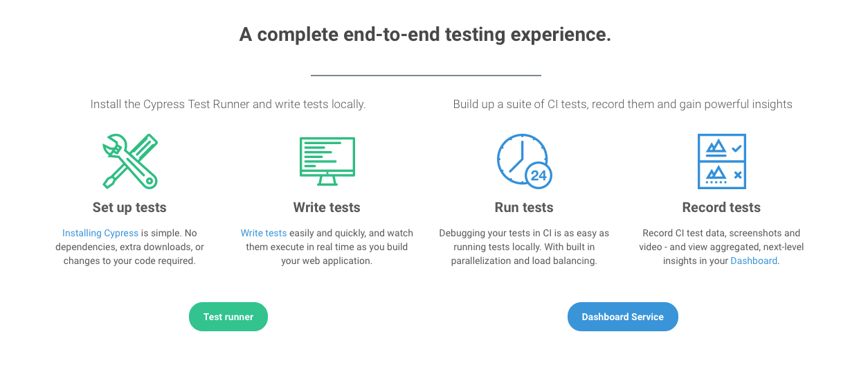Click the Record tests checklist icon

pyautogui.click(x=721, y=161)
